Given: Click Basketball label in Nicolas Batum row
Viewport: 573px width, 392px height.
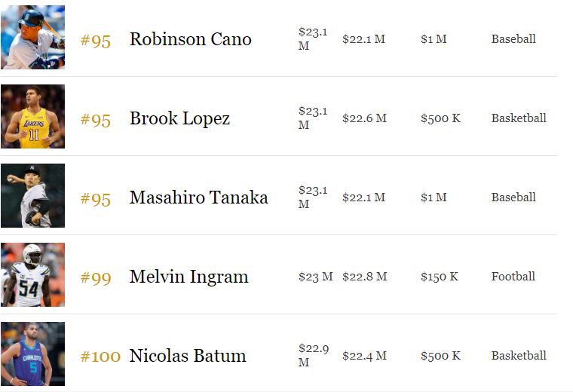Looking at the screenshot, I should coord(519,356).
